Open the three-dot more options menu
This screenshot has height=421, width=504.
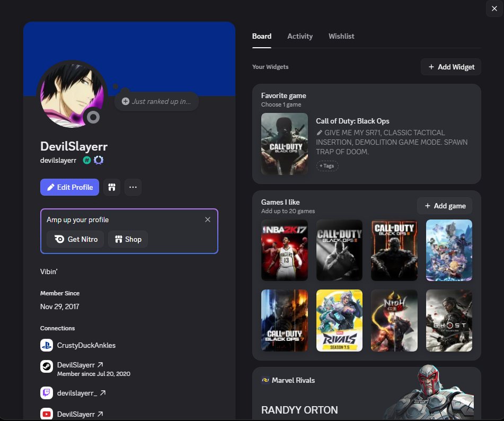133,187
